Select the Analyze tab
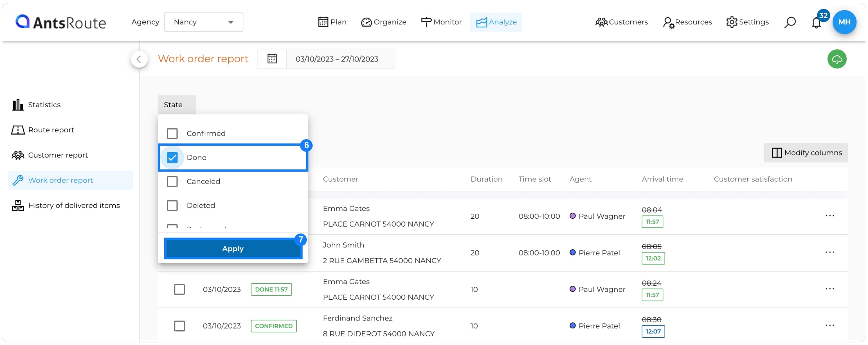 [496, 22]
